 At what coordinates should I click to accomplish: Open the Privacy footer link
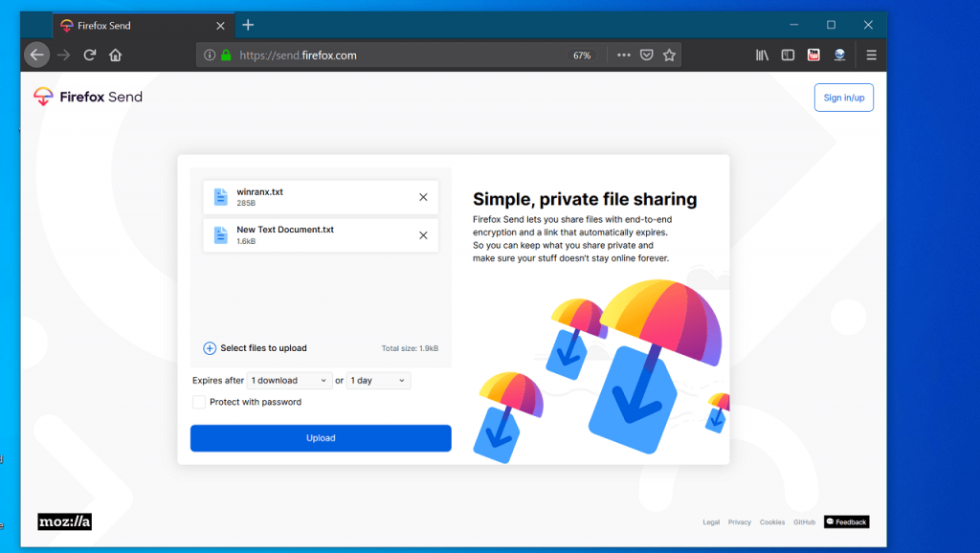tap(740, 521)
